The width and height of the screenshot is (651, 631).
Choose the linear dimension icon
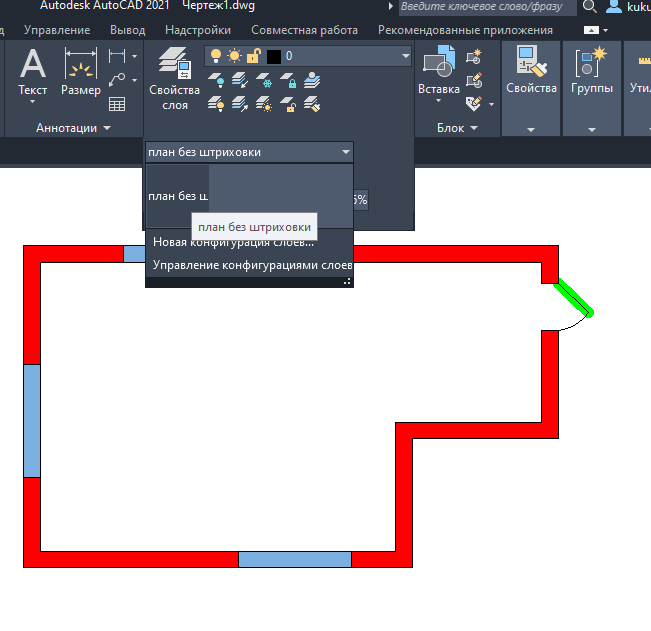(x=117, y=56)
